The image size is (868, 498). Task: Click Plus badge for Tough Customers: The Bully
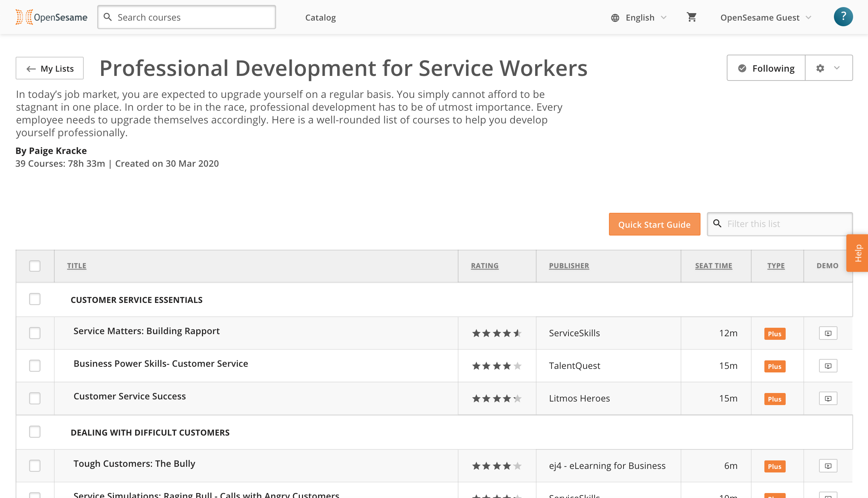coord(775,466)
